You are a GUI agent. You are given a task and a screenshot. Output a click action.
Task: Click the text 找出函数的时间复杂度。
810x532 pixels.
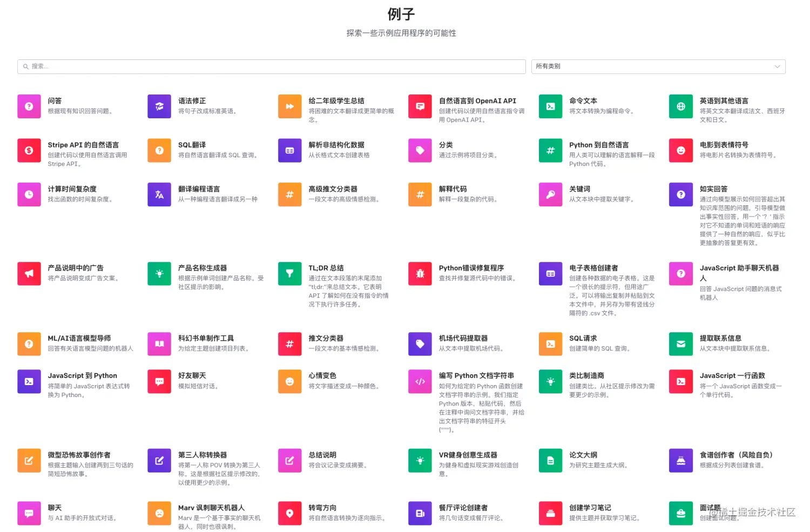click(x=80, y=199)
